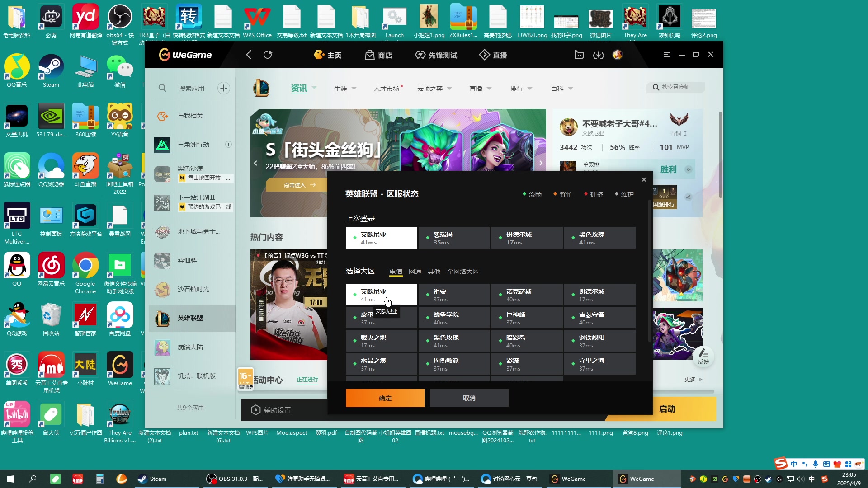Open the WeGame hamburger menu

click(666, 55)
